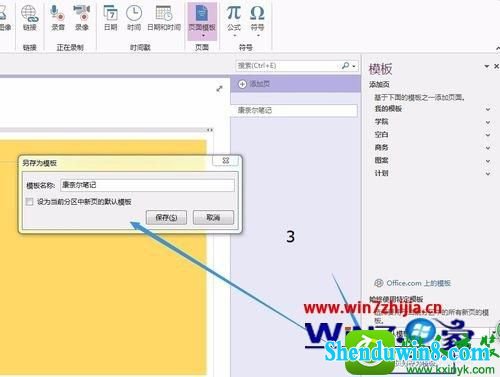Viewport: 500px width, 377px height.
Task: Insert date and time stamp
Action: point(164,18)
